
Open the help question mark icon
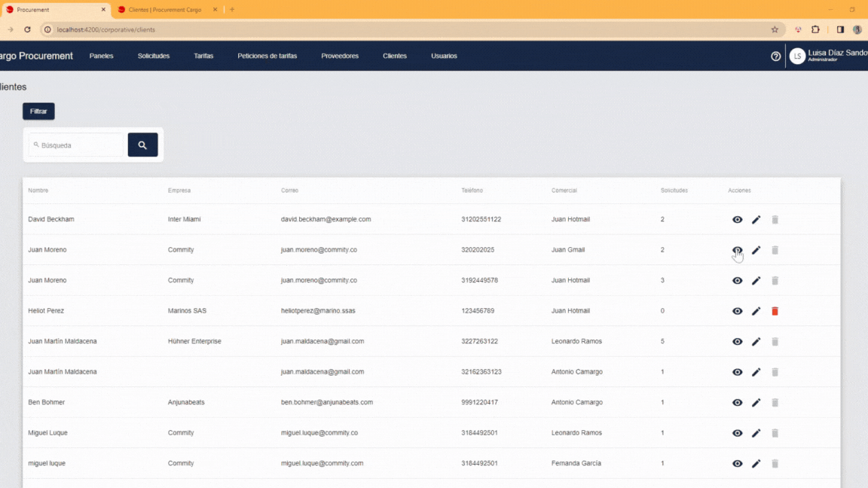pos(775,56)
